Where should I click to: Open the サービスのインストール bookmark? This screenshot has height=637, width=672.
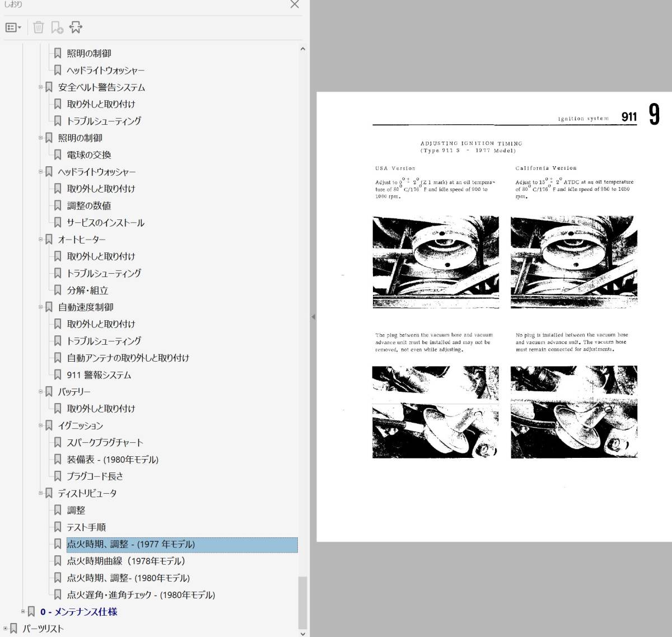(x=105, y=223)
